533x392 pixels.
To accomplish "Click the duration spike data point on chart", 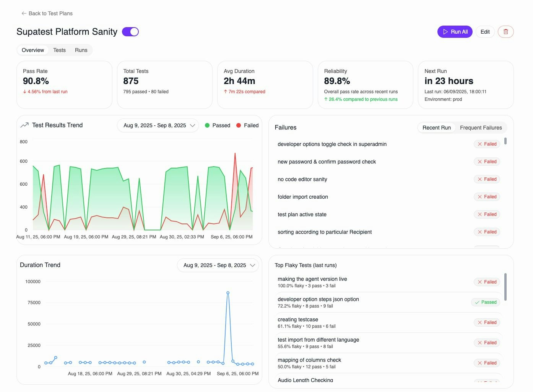I will [x=228, y=293].
